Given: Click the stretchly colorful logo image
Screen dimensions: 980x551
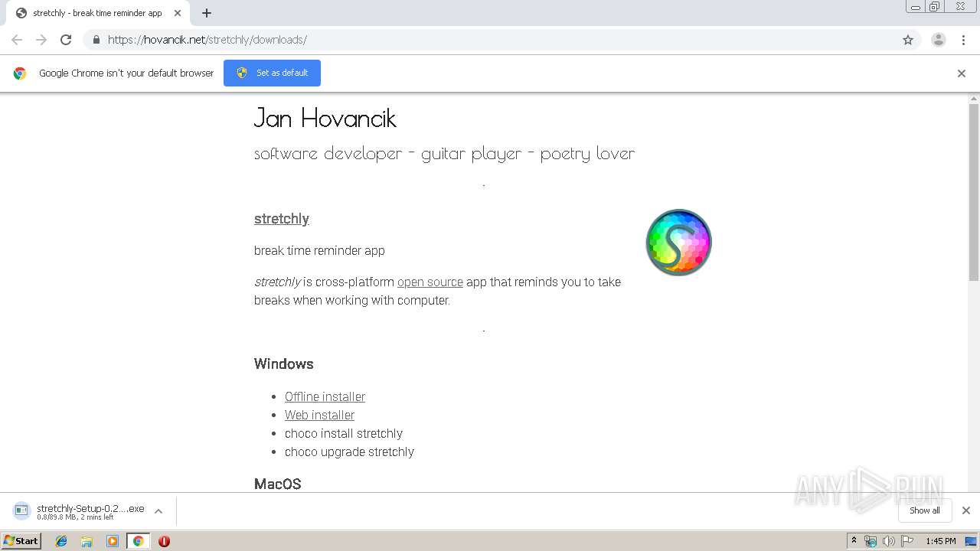Looking at the screenshot, I should (x=679, y=243).
